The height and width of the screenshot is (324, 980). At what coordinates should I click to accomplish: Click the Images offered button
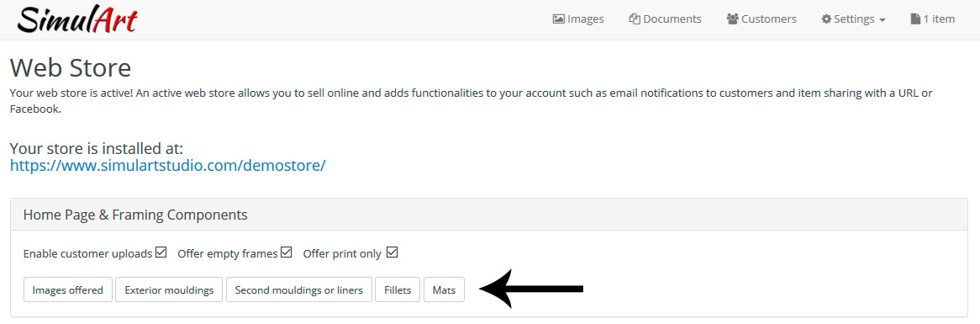[68, 289]
